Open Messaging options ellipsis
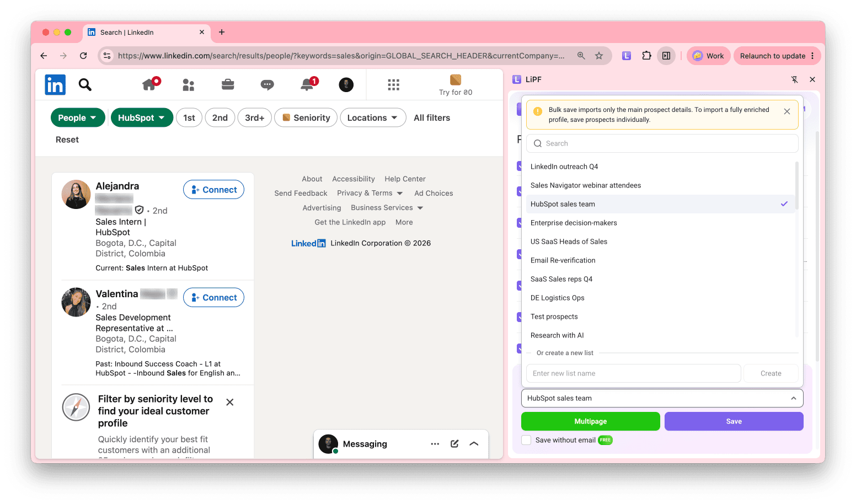 tap(435, 444)
